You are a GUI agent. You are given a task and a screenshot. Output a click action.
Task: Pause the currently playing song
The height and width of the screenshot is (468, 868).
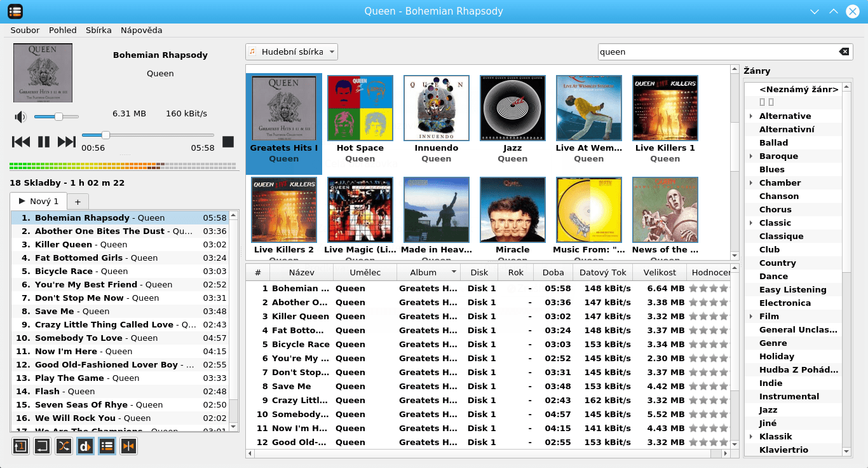[43, 142]
